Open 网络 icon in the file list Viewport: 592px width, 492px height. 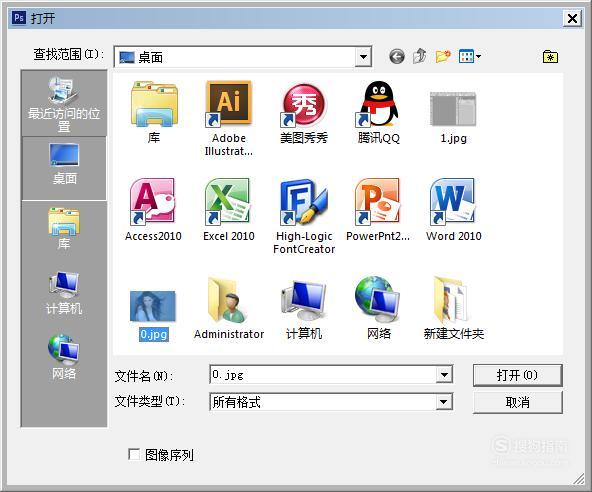(378, 300)
